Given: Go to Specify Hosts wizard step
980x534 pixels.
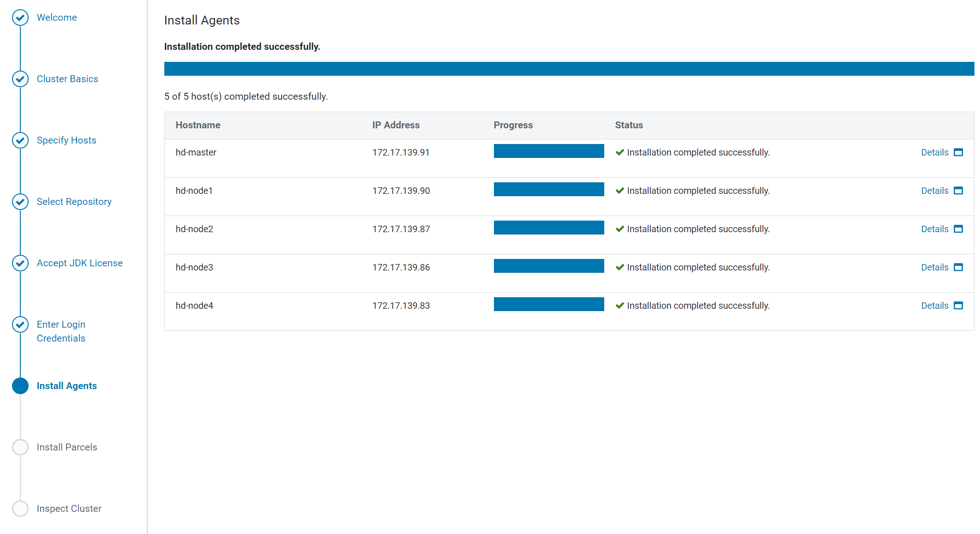Looking at the screenshot, I should [x=66, y=140].
